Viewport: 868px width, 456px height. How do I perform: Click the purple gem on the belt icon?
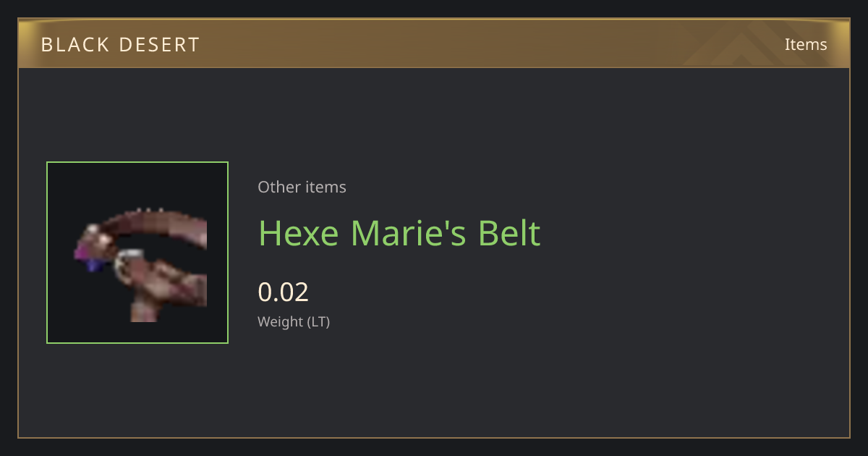coord(84,255)
